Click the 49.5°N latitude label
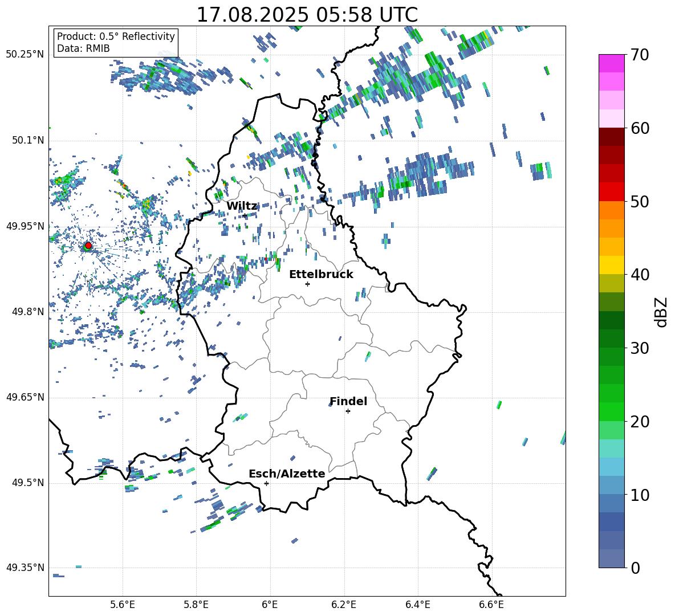 [x=28, y=483]
